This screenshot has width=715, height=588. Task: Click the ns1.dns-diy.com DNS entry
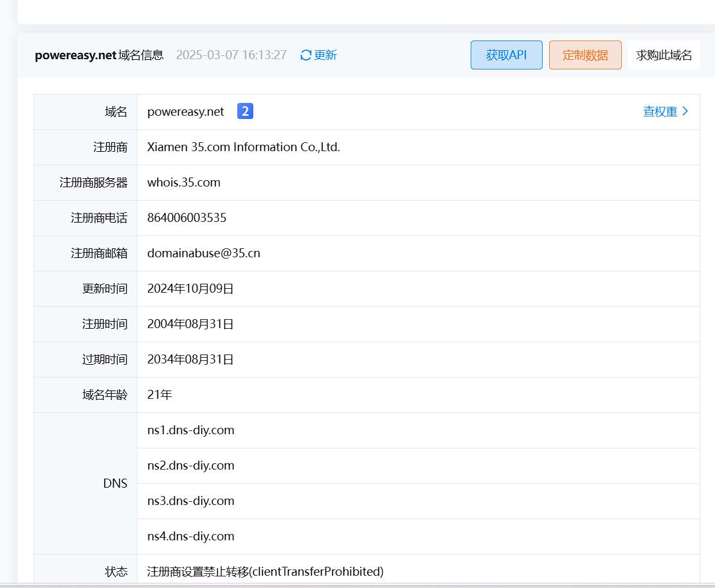pos(190,430)
